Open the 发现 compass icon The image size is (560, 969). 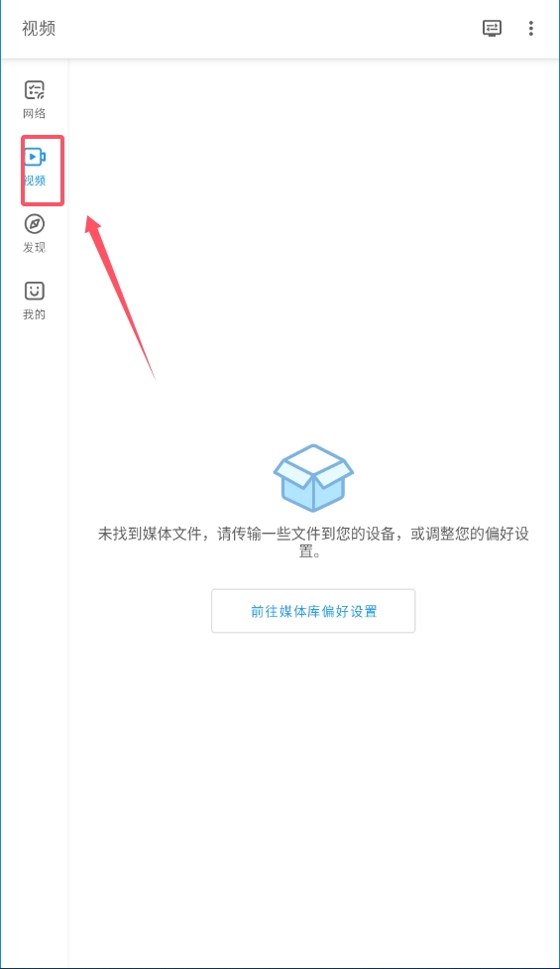(35, 224)
